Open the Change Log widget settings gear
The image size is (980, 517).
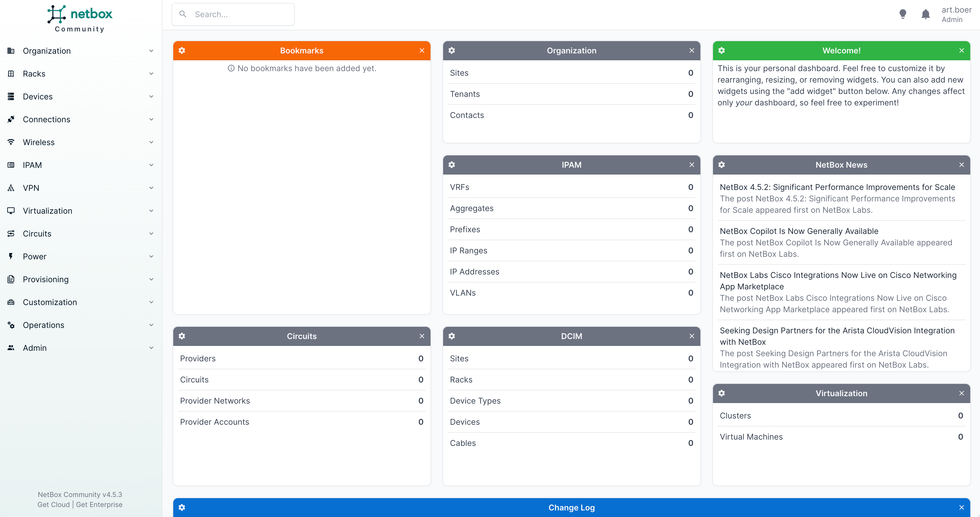[182, 508]
